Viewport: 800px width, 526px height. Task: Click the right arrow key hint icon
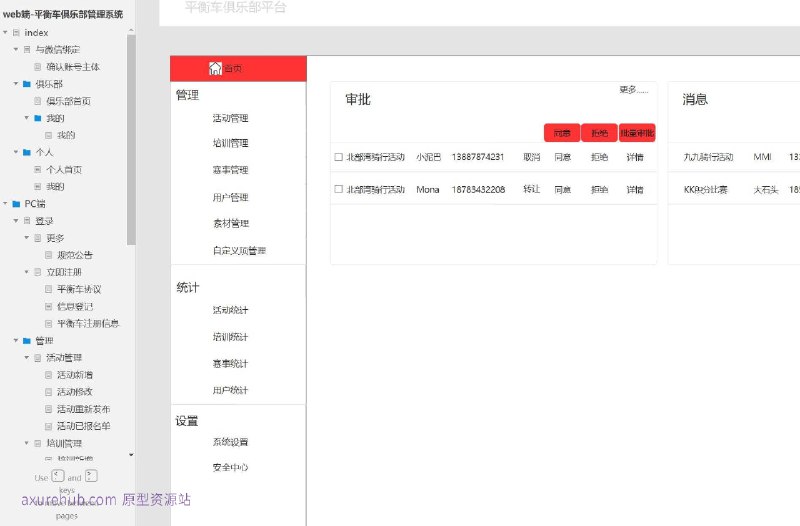point(91,476)
